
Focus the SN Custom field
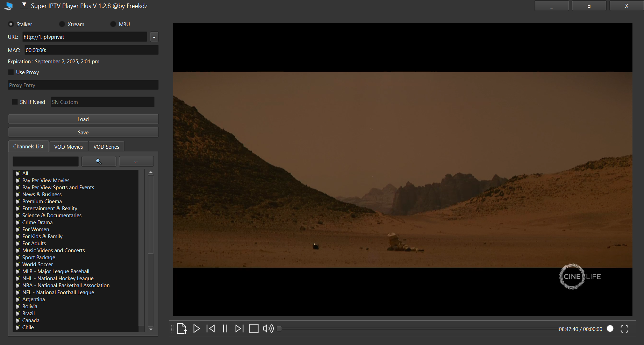(x=102, y=102)
